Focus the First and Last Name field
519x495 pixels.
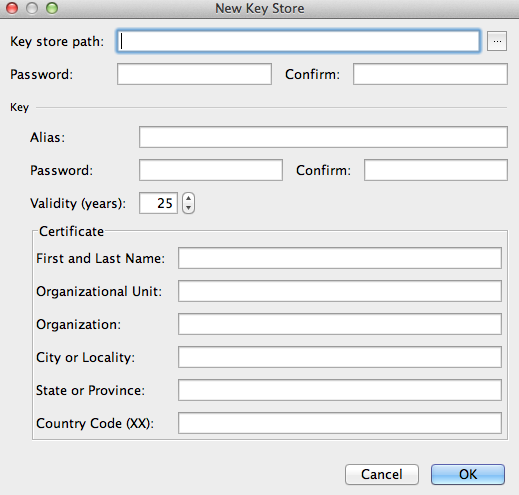[x=340, y=258]
